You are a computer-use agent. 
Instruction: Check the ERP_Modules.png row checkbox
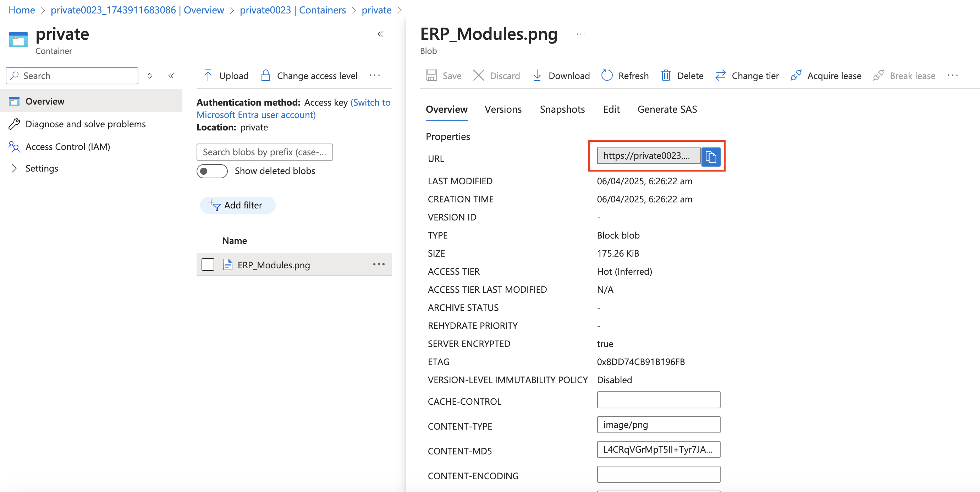click(x=208, y=264)
